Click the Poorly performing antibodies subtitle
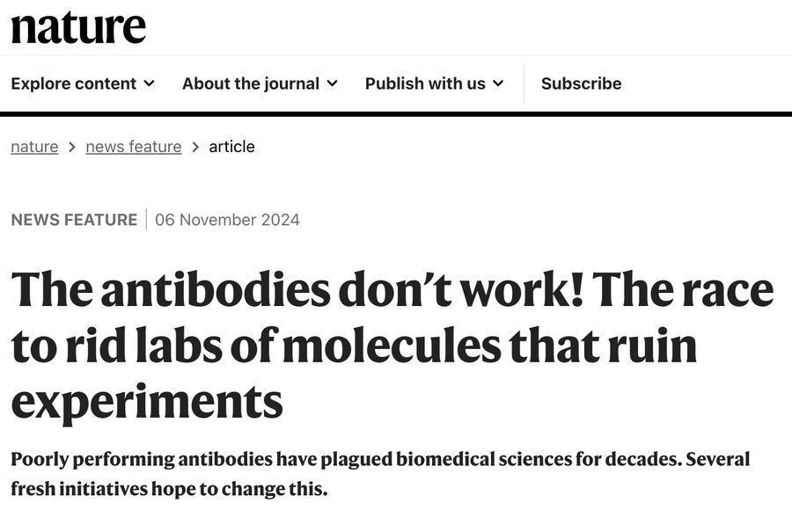Screen dimensions: 792x532 tap(379, 473)
